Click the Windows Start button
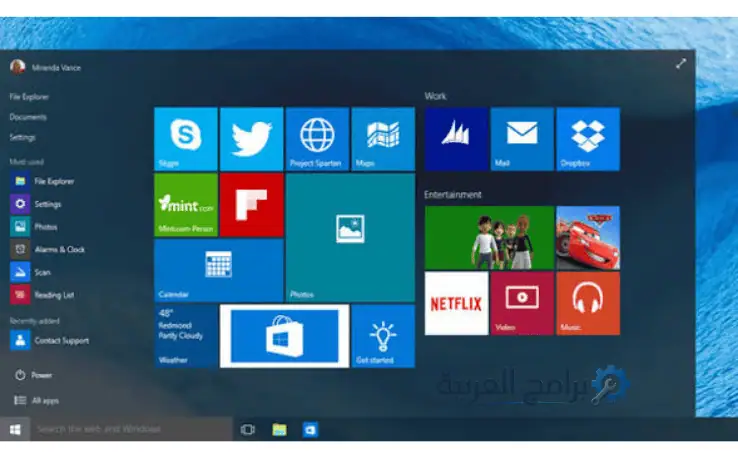This screenshot has height=458, width=738. tap(15, 429)
